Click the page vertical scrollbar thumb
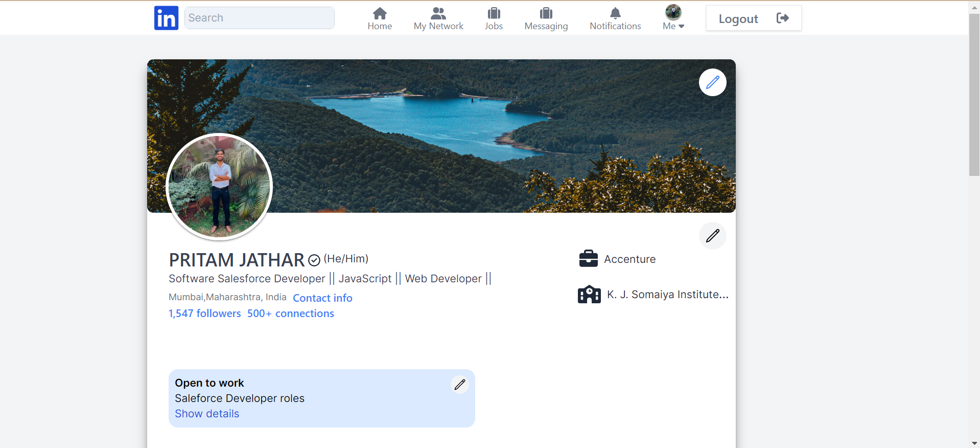Screen dimensions: 980x448 click(x=974, y=95)
